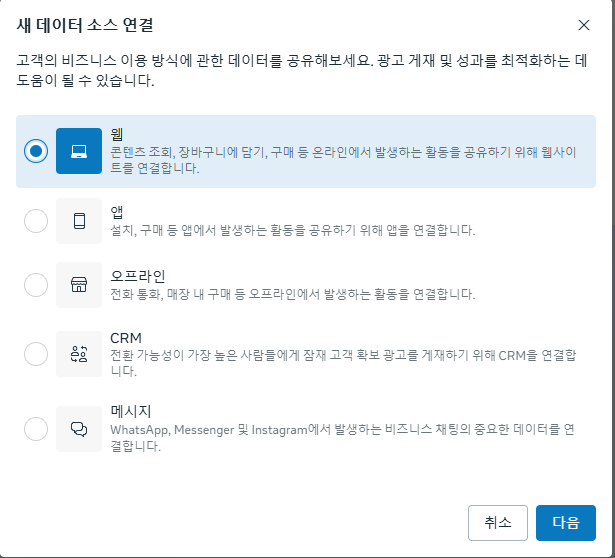Enable the 메시지 radio button

[x=36, y=429]
